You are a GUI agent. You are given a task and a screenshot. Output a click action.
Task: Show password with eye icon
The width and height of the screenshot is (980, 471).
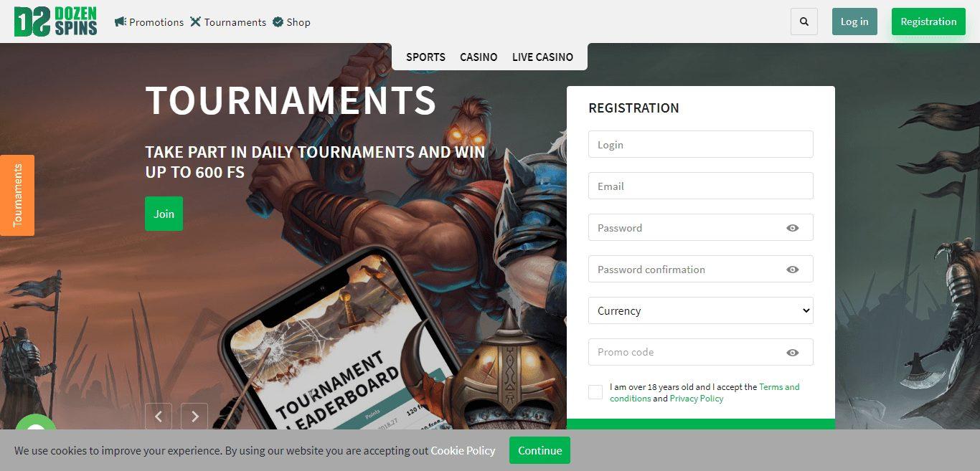click(793, 228)
